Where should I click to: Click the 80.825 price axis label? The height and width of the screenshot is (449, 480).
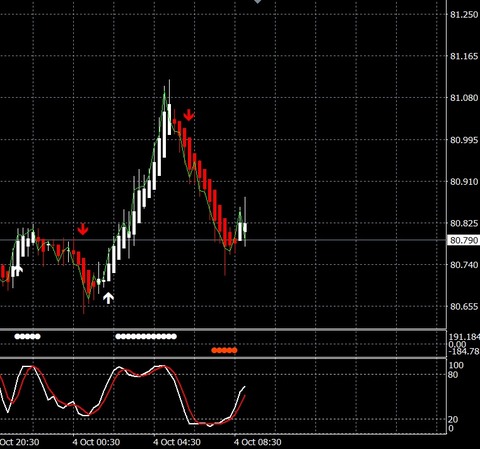tap(464, 223)
